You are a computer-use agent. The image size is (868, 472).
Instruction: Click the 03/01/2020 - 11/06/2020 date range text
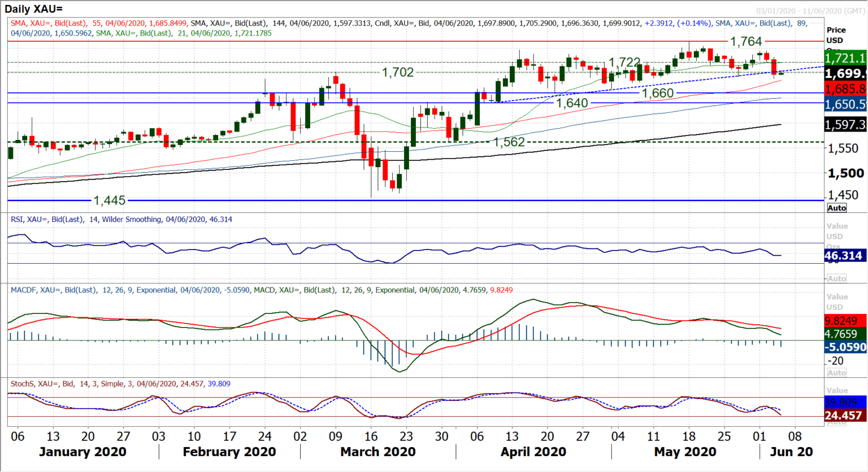tap(810, 11)
